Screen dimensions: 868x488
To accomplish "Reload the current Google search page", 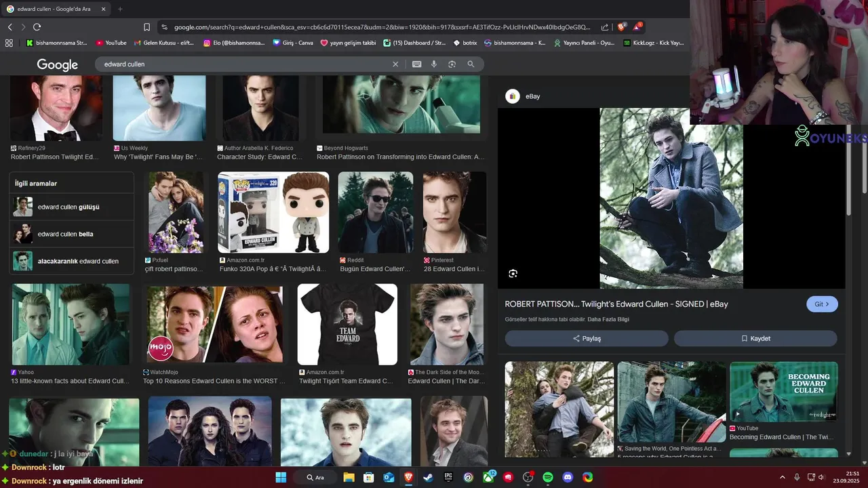I will (37, 27).
